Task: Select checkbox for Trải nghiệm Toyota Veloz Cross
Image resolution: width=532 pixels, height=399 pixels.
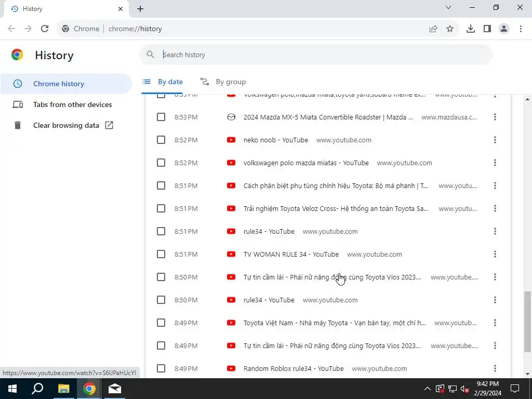Action: (161, 208)
